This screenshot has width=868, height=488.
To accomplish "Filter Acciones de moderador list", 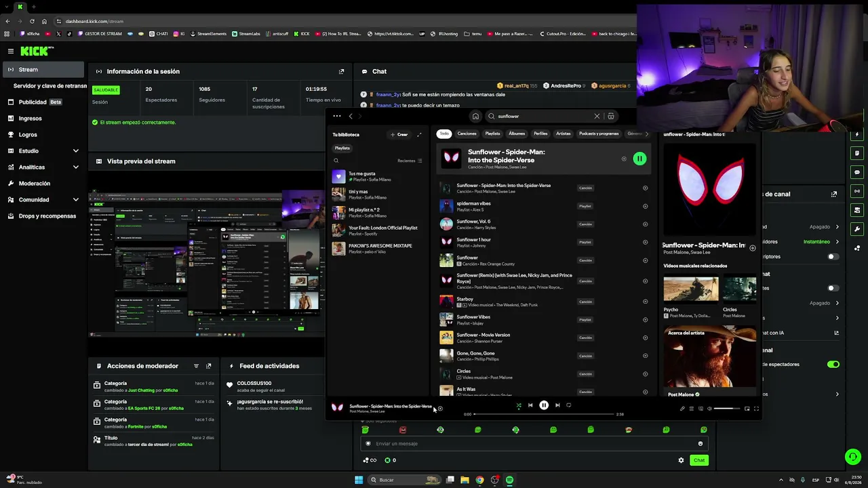I will pos(196,366).
